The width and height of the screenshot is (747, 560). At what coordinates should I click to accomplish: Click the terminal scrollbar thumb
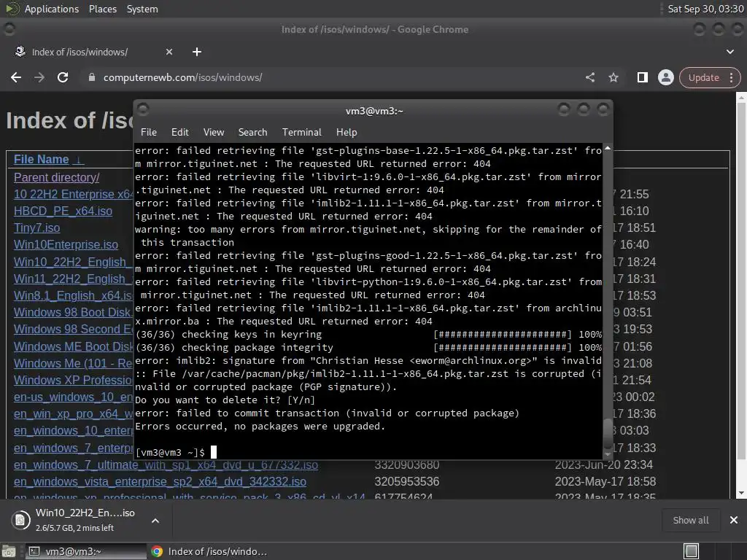click(x=608, y=432)
